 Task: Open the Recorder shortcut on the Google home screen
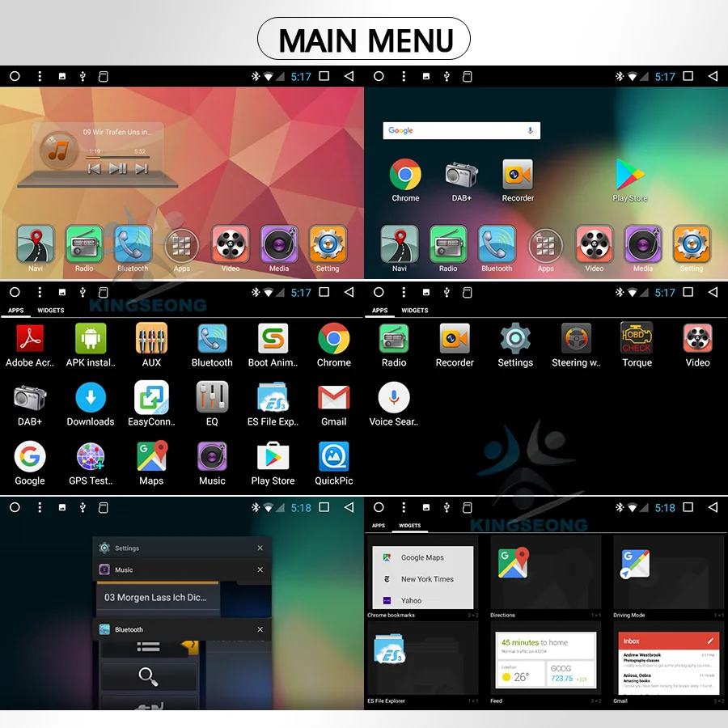(518, 175)
